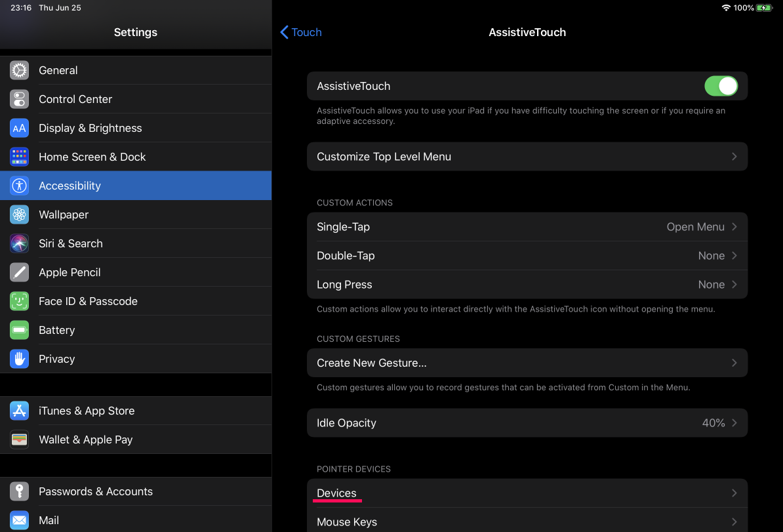Open General settings gear icon
Image resolution: width=783 pixels, height=532 pixels.
20,70
